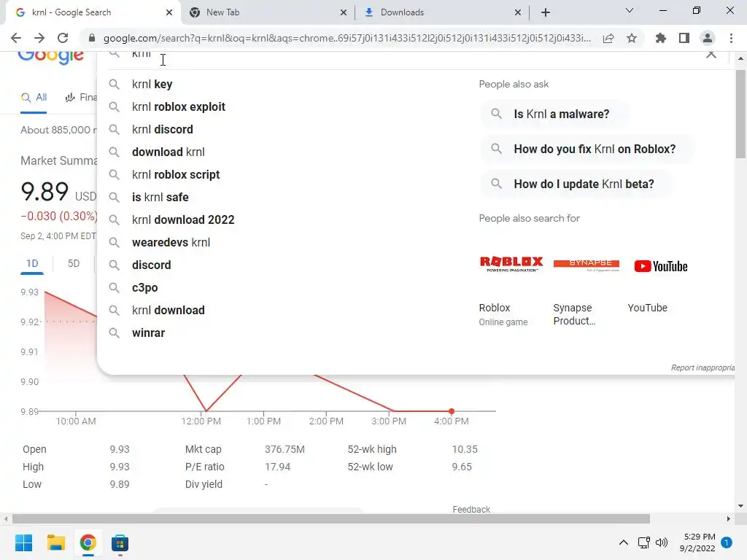Click the browser address bar URL
Image resolution: width=747 pixels, height=560 pixels.
click(347, 38)
